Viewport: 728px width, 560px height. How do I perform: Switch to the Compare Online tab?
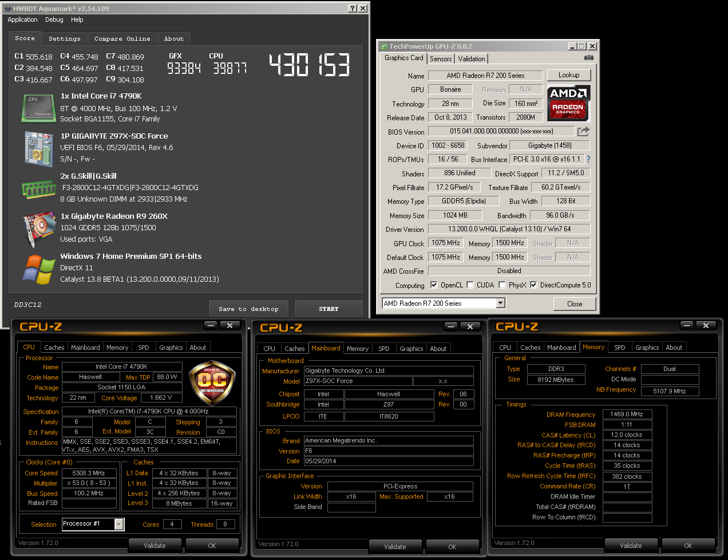[x=122, y=38]
